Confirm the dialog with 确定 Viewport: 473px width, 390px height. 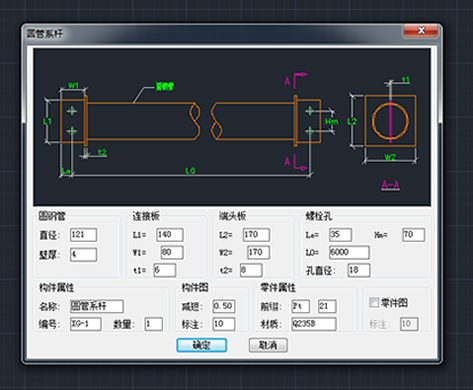202,345
